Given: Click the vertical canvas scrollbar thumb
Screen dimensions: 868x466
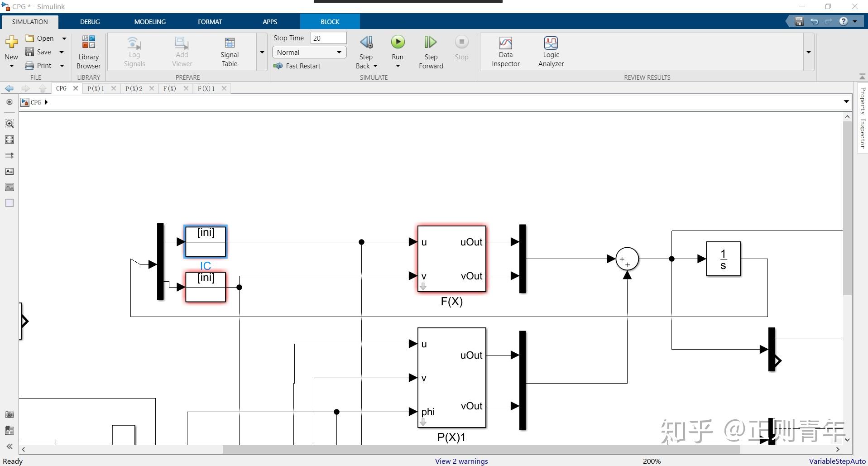Looking at the screenshot, I should (847, 208).
